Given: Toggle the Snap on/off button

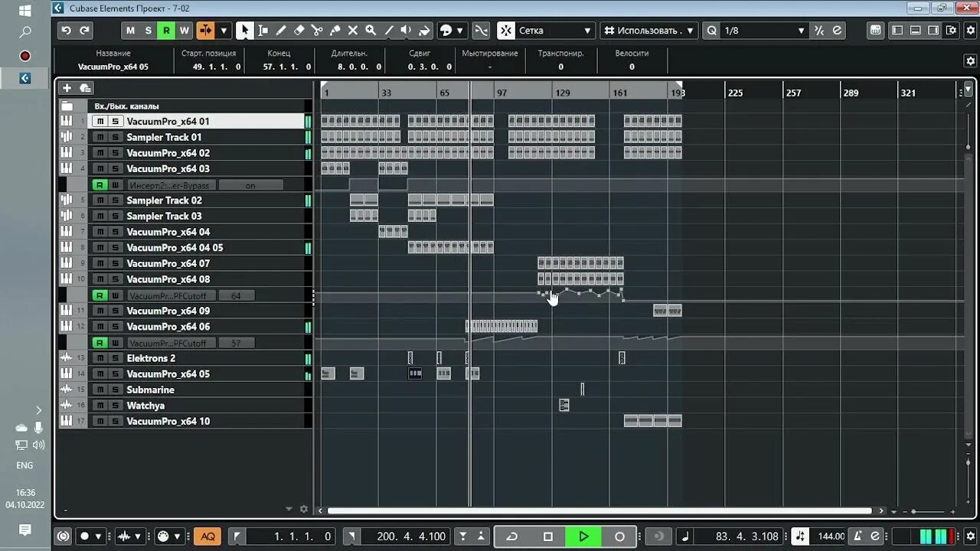Looking at the screenshot, I should (x=506, y=31).
